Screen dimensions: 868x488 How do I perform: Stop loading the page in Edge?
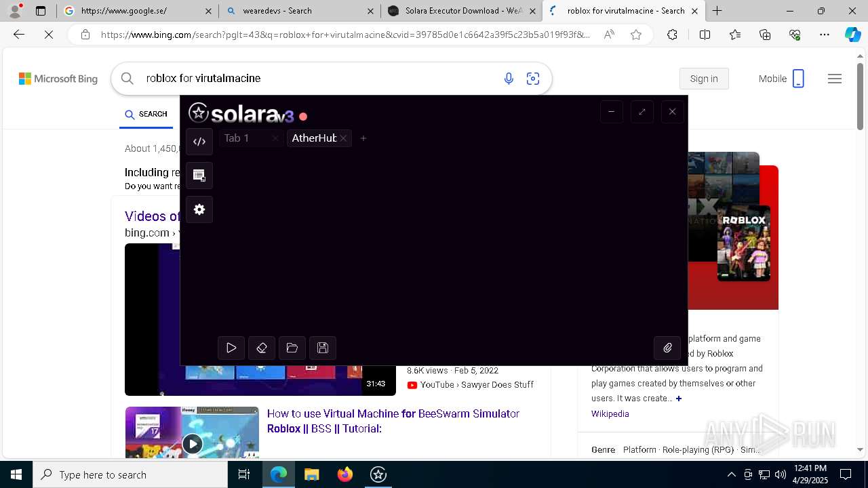click(49, 35)
